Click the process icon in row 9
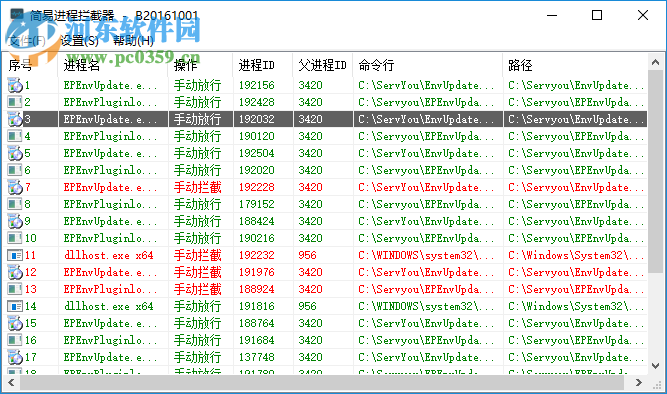 coord(15,221)
